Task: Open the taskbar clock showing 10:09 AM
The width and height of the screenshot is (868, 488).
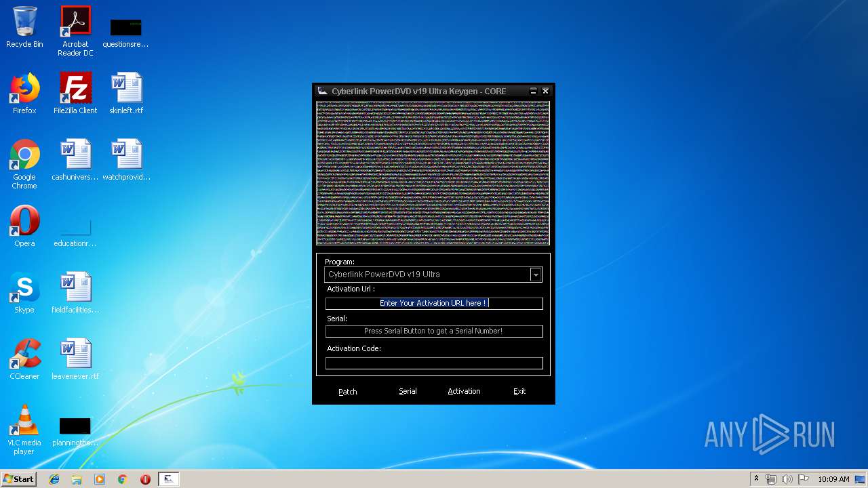Action: 833,479
